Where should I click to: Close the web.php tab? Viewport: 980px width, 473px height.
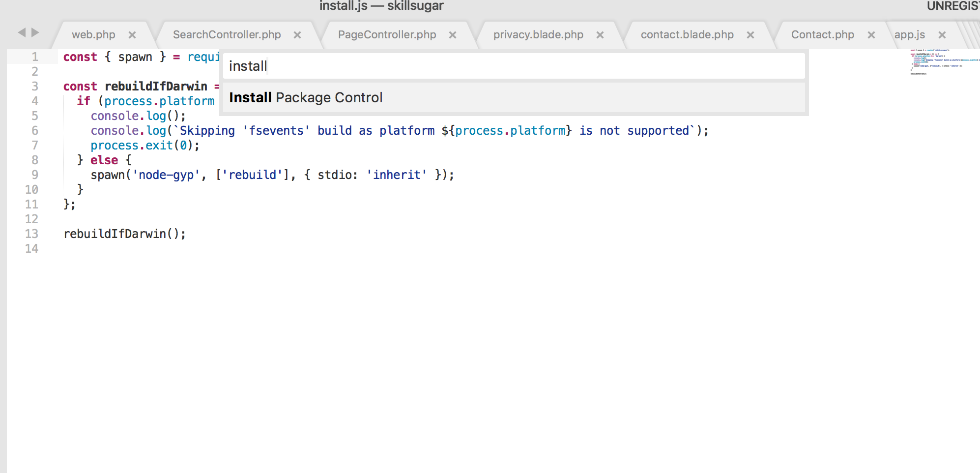point(132,35)
